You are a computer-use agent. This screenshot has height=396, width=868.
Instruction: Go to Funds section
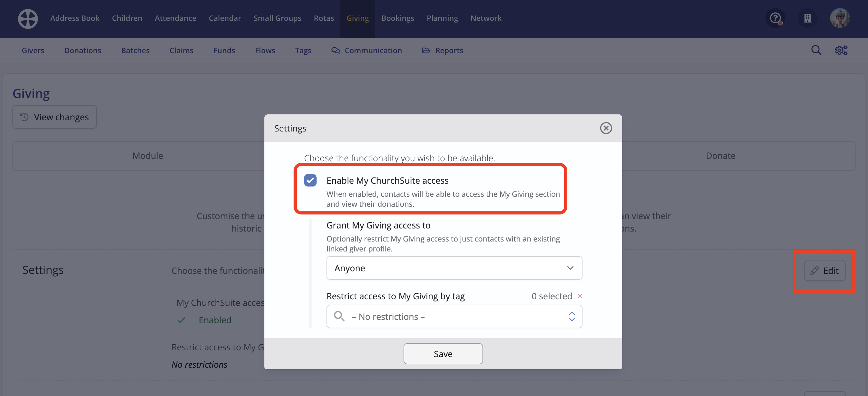(224, 50)
